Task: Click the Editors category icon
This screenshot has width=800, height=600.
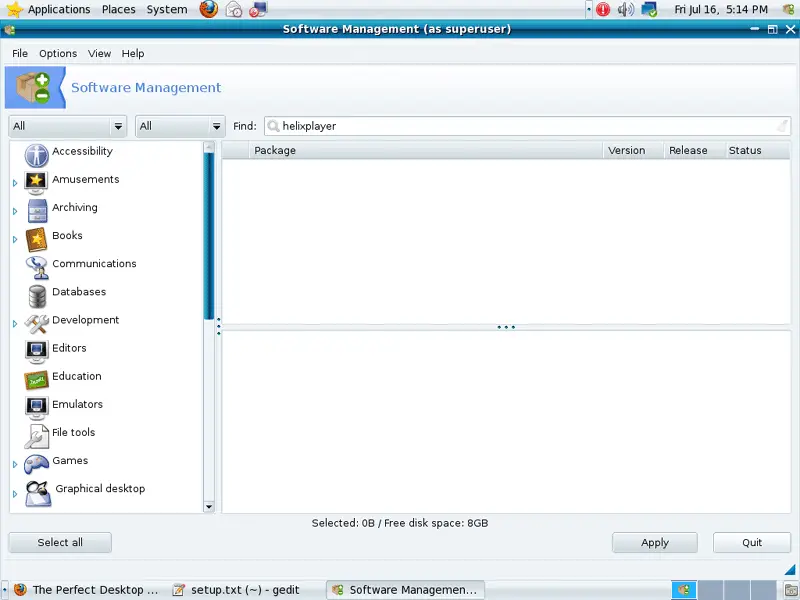Action: click(36, 352)
